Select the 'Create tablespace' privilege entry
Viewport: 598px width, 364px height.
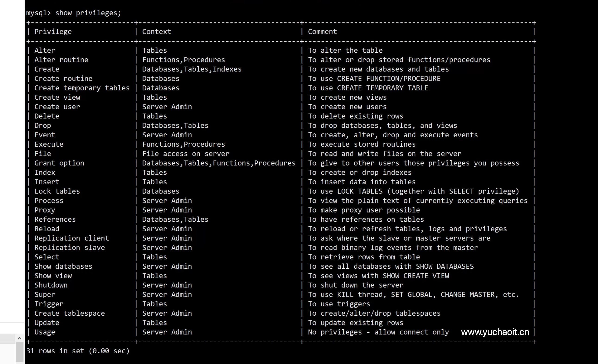tap(69, 313)
